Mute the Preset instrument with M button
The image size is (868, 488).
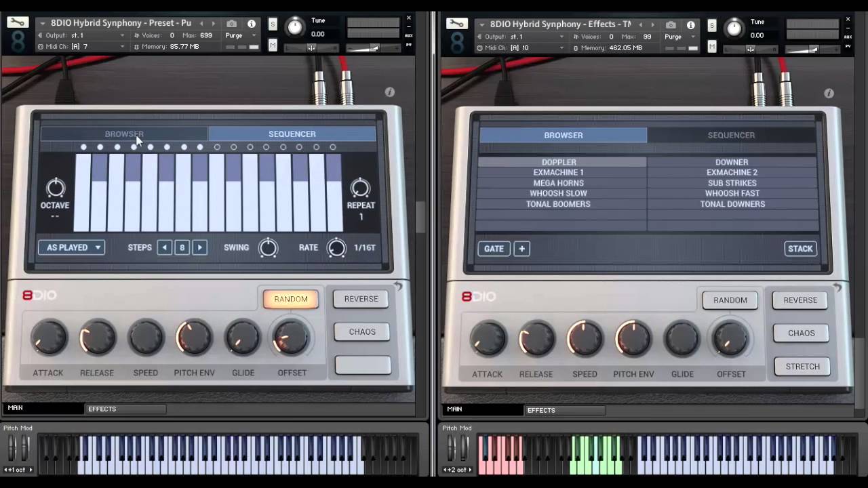(x=273, y=45)
